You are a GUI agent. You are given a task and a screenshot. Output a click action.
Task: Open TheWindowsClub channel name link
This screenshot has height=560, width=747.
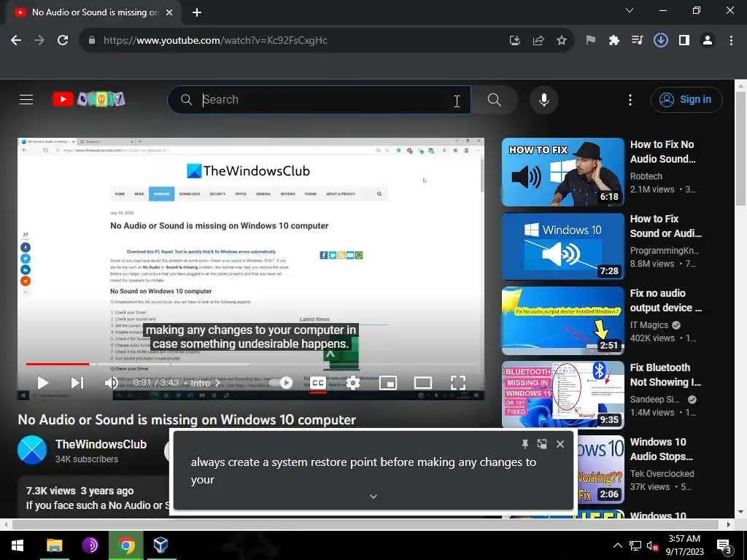tap(101, 444)
